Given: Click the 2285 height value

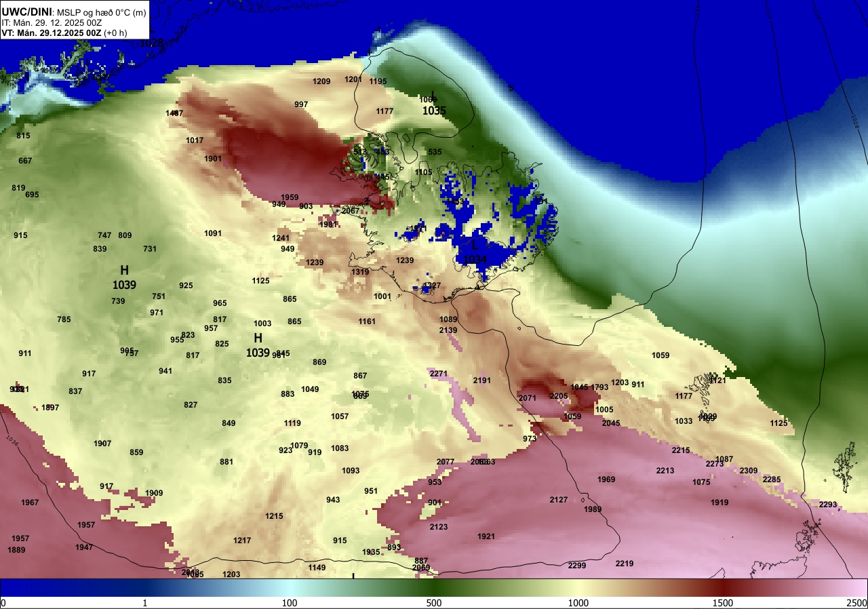Looking at the screenshot, I should click(772, 479).
